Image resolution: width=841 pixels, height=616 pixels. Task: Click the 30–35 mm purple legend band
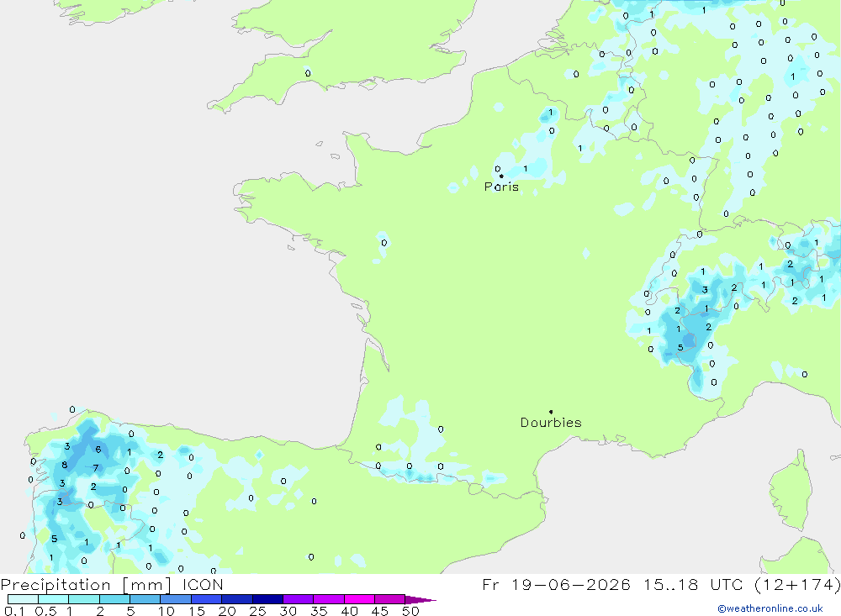(x=299, y=599)
